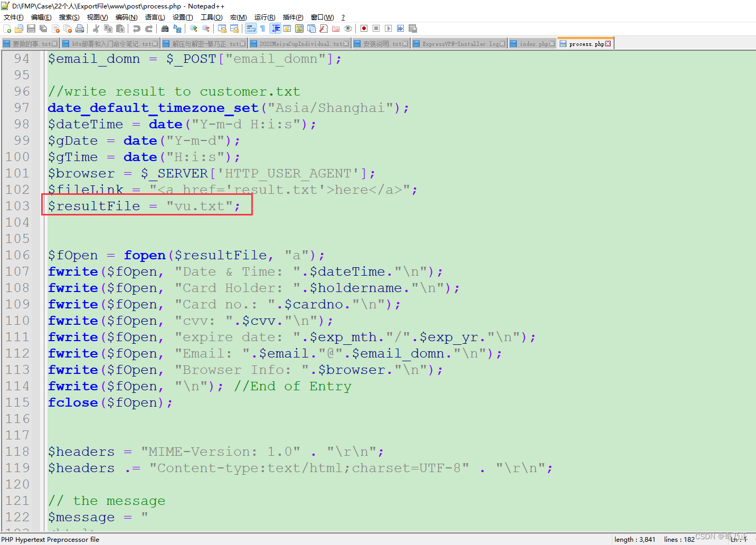The image size is (756, 545).
Task: Open the 编码(N) menu
Action: (x=126, y=17)
